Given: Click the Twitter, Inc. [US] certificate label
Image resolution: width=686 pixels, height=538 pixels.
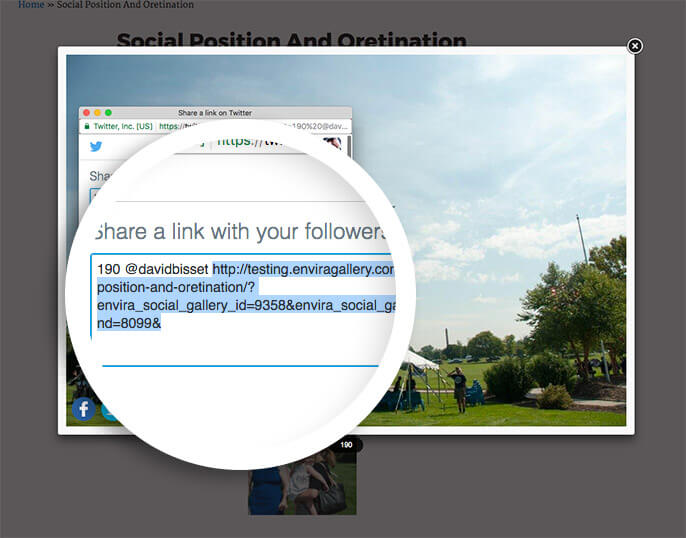Looking at the screenshot, I should coord(122,127).
